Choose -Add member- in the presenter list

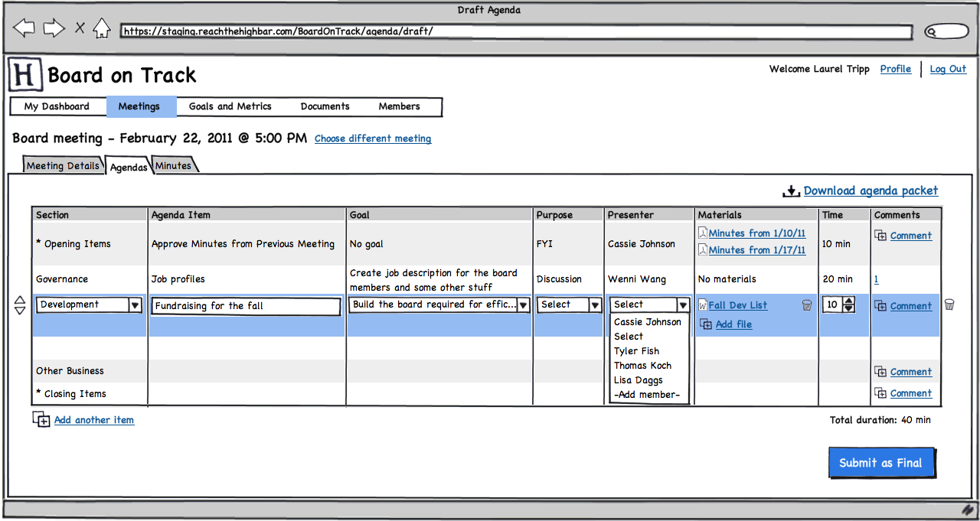click(647, 395)
